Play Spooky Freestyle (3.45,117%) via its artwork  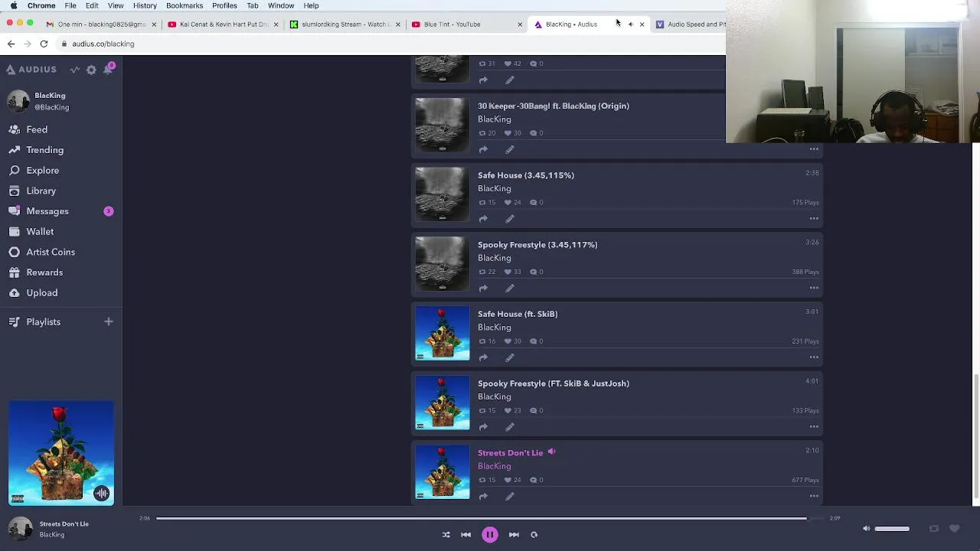pos(443,263)
